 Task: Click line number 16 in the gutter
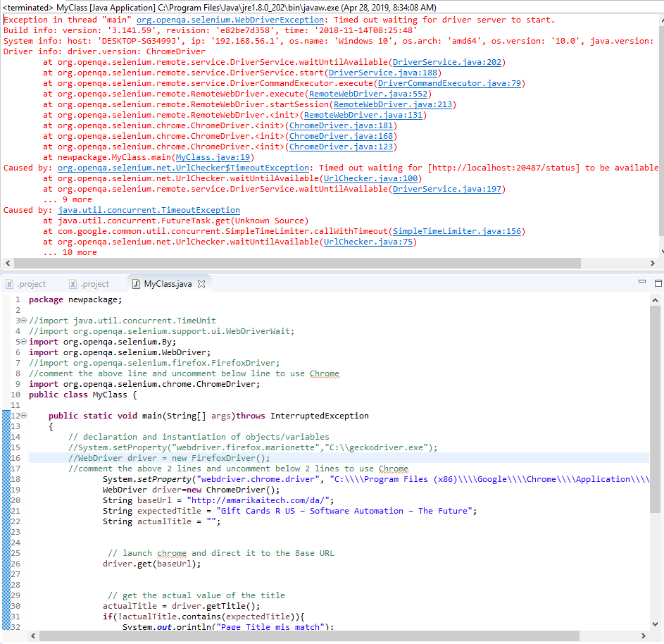[15, 458]
